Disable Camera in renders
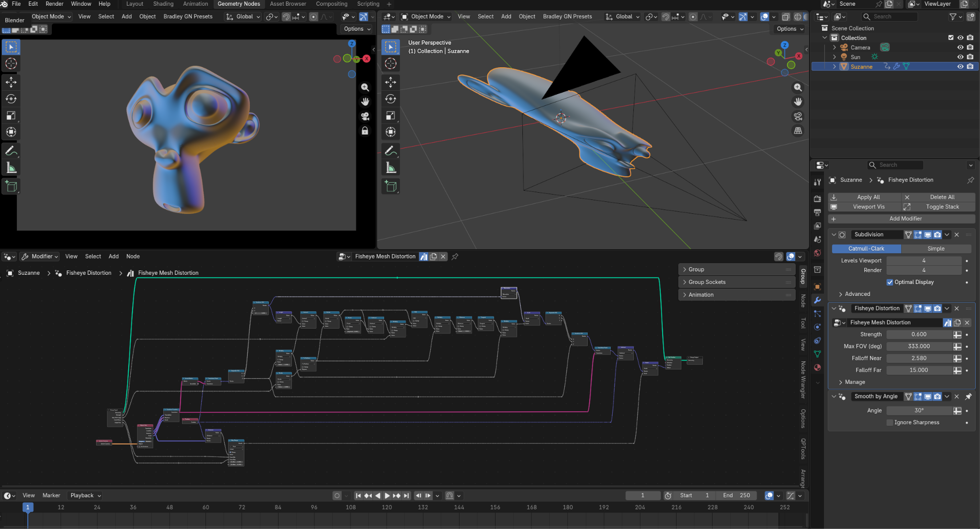The width and height of the screenshot is (980, 529). click(970, 48)
